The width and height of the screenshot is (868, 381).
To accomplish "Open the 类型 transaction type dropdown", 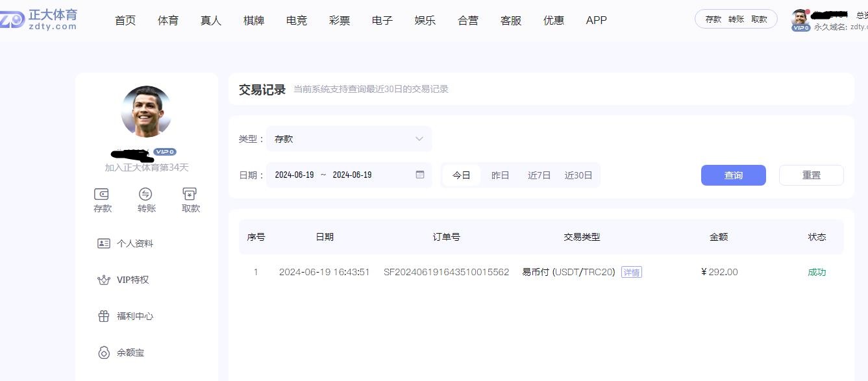I will (349, 138).
